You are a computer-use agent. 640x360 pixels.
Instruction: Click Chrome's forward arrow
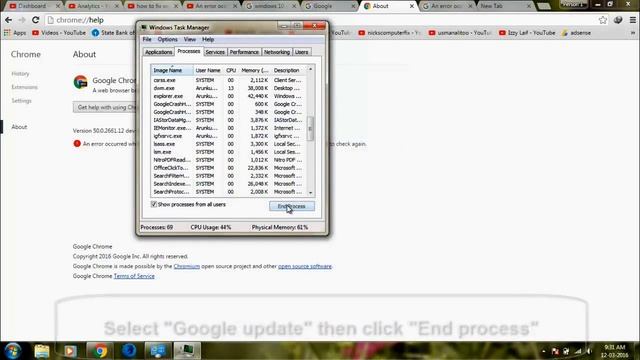coord(22,20)
